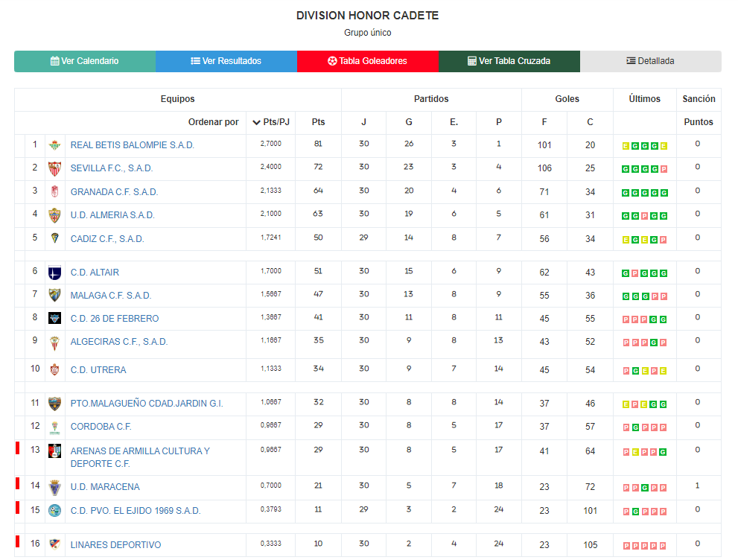738x560 pixels.
Task: Open C.D. PVO. EL EJIDO 1969 link
Action: pyautogui.click(x=136, y=511)
